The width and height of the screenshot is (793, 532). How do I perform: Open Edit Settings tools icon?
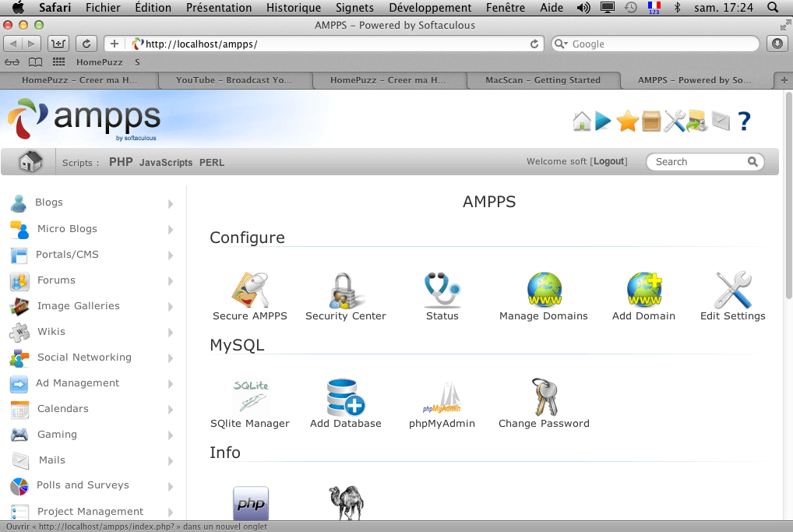pos(733,291)
